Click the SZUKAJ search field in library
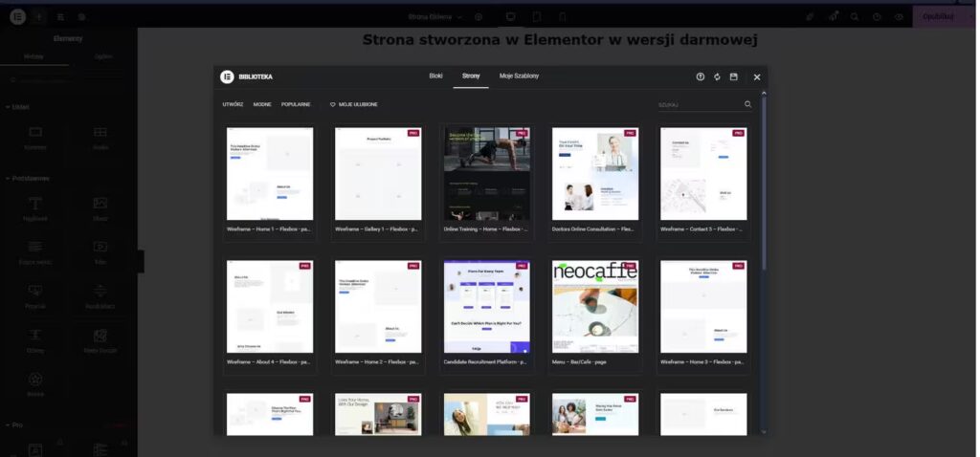Viewport: 980px width, 457px height. pos(699,105)
